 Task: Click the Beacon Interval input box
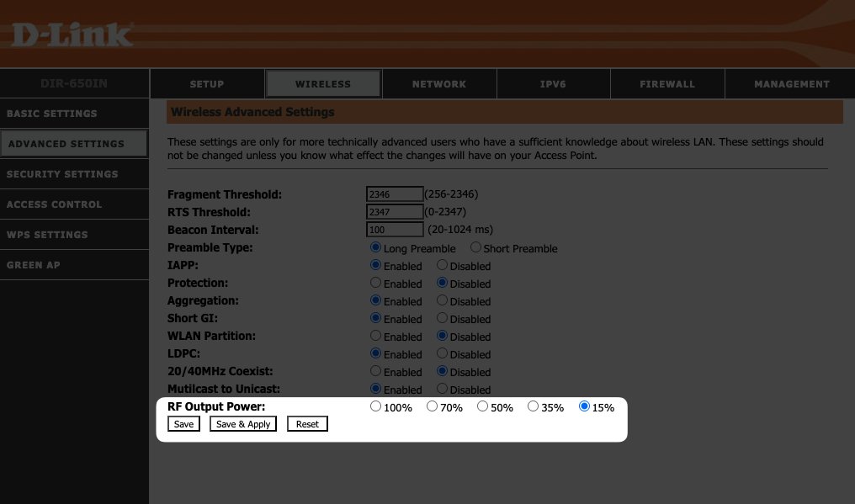point(395,230)
